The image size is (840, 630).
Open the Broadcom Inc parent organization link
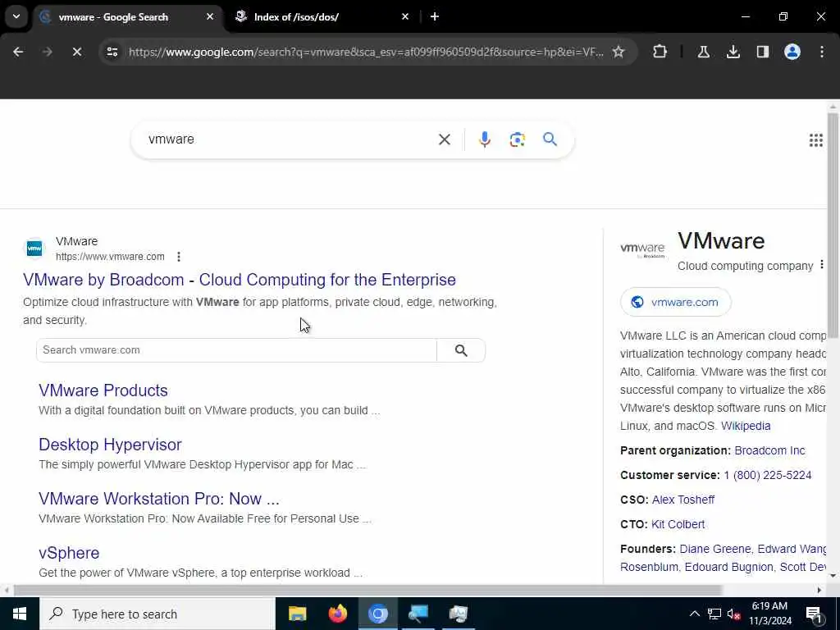click(x=769, y=450)
